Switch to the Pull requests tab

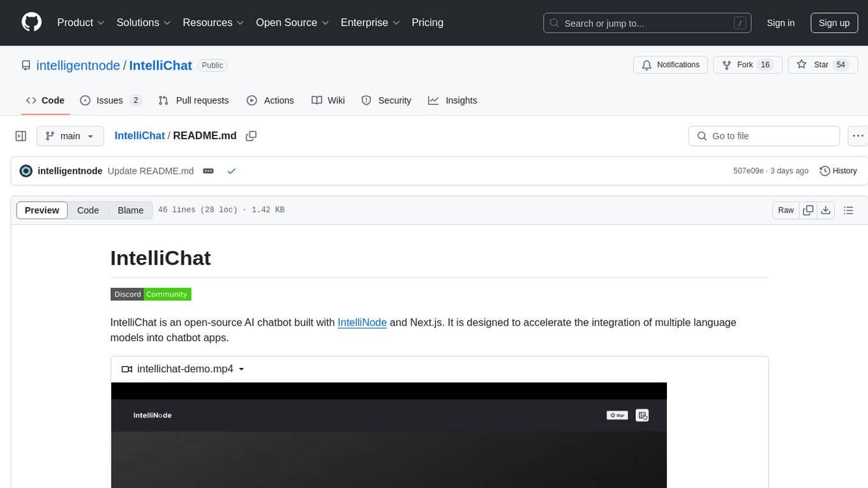193,100
